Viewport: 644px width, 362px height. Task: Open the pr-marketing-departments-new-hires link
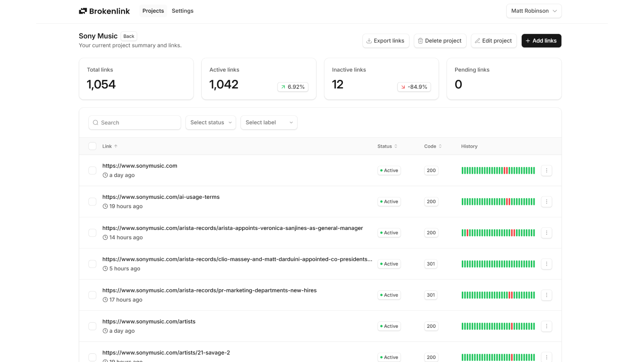pyautogui.click(x=210, y=290)
